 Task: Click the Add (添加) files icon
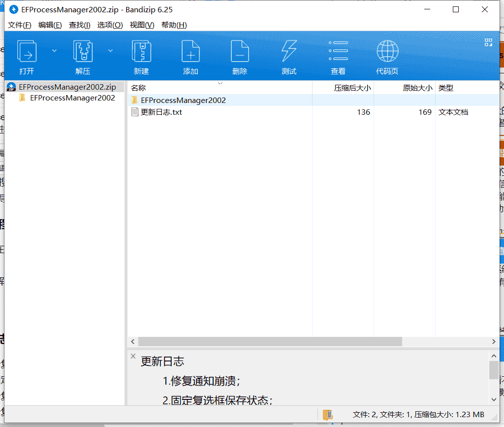[190, 51]
